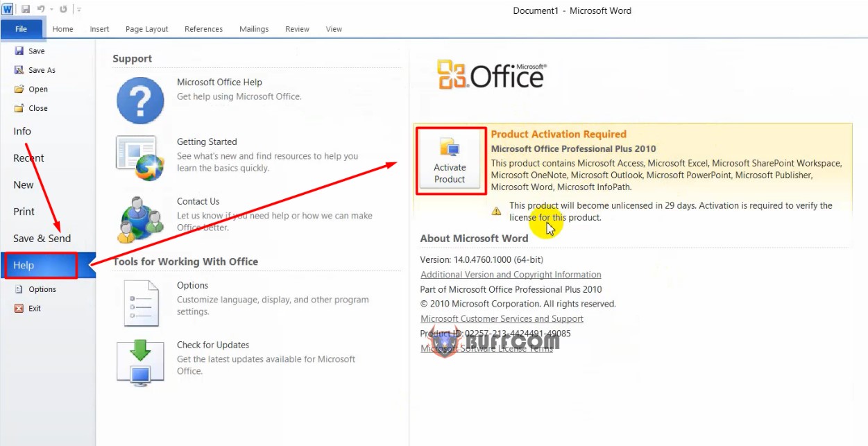Show the Recent documents section

click(x=28, y=158)
